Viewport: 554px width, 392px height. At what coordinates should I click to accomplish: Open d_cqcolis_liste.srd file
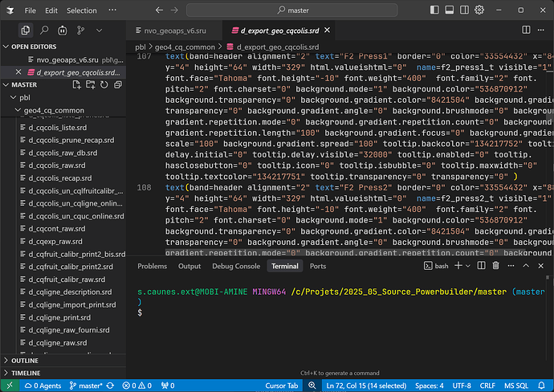[58, 128]
